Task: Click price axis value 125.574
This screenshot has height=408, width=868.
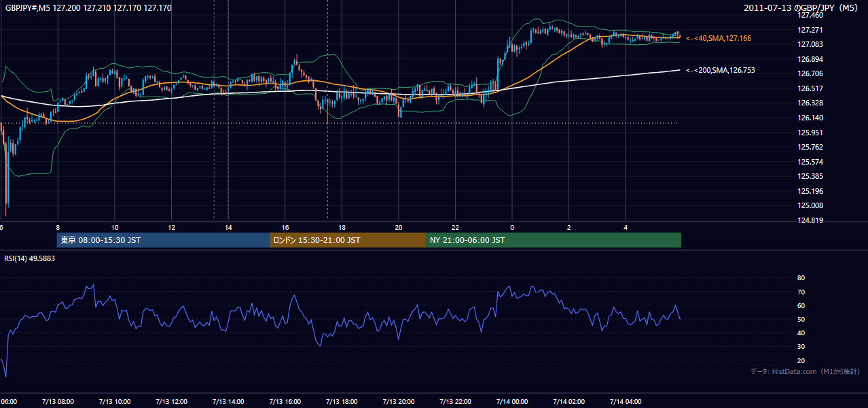Action: (x=810, y=162)
